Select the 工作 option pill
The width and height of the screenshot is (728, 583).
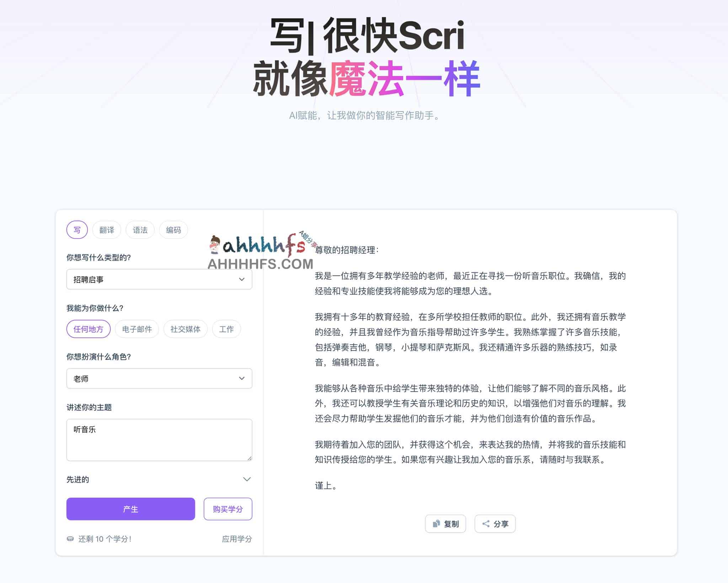pyautogui.click(x=226, y=329)
